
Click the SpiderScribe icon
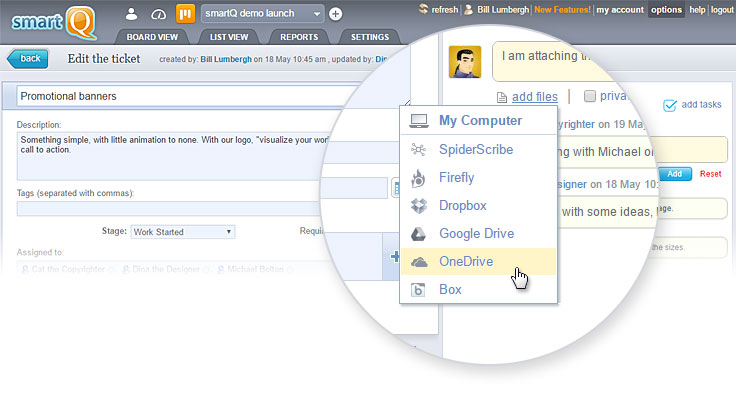[x=418, y=150]
